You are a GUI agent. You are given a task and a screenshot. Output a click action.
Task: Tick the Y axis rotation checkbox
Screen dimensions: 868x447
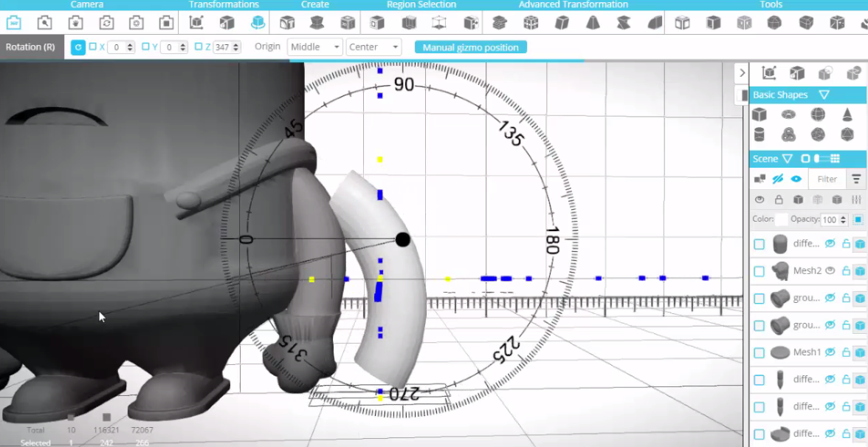(x=145, y=47)
